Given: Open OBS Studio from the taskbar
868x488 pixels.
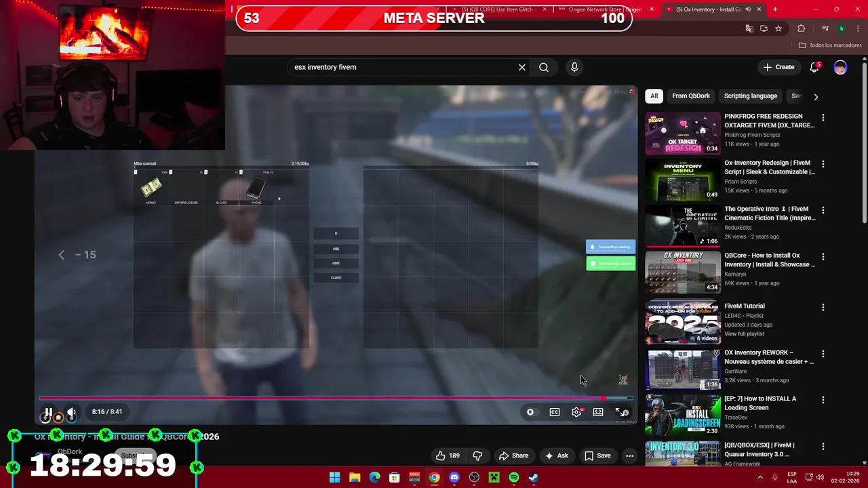Looking at the screenshot, I should [474, 478].
